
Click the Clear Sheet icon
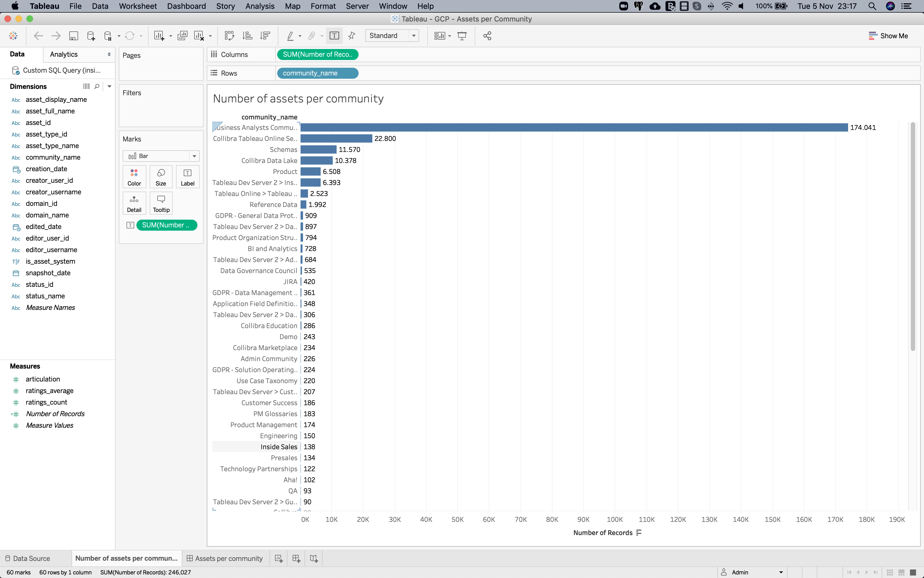click(199, 36)
